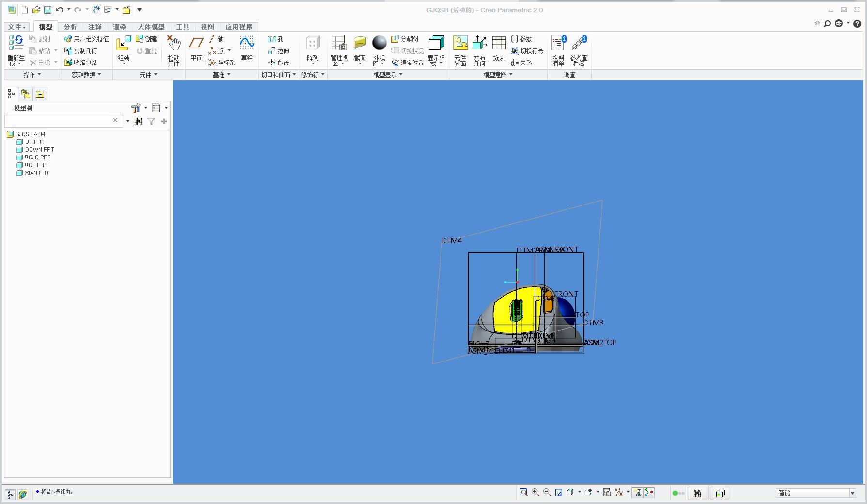Toggle the selection box icon beside the binoculars

(x=720, y=493)
